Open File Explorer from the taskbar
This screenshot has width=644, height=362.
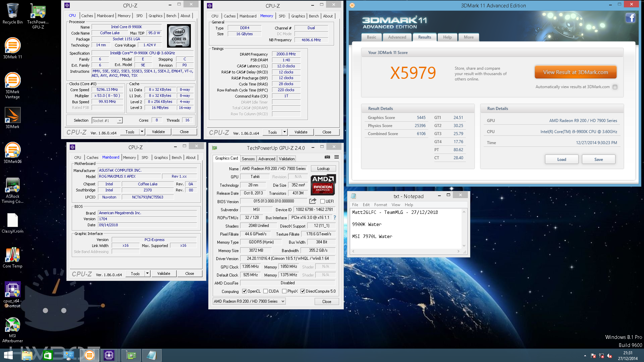tap(27, 355)
